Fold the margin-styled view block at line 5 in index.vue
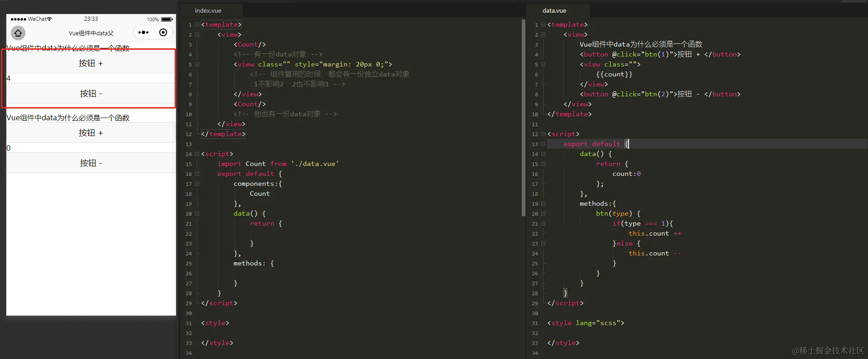 tap(197, 65)
